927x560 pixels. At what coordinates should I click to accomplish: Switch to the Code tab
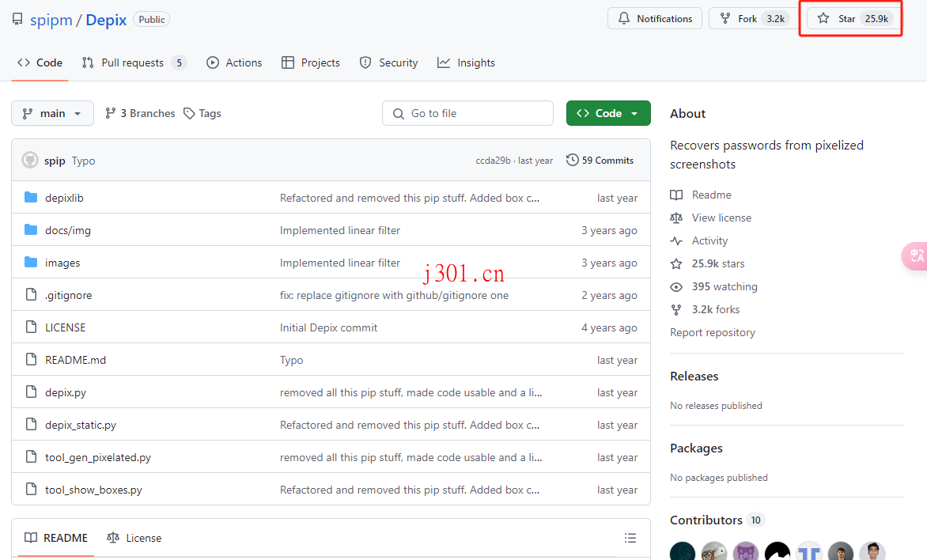coord(40,62)
